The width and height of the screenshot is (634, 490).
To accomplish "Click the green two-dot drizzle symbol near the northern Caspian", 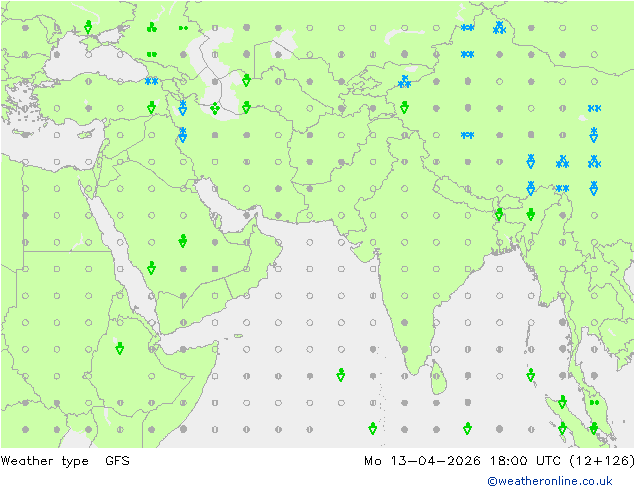I will click(x=183, y=28).
